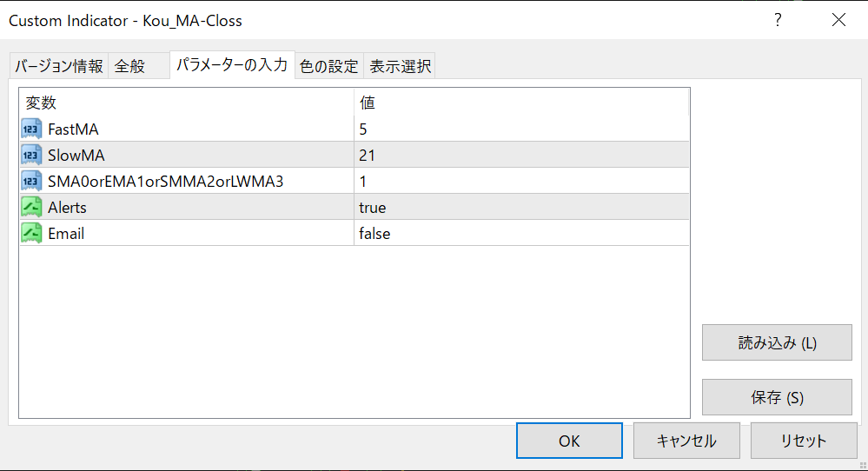Select the SlowMA variable name
This screenshot has height=471, width=868.
76,155
